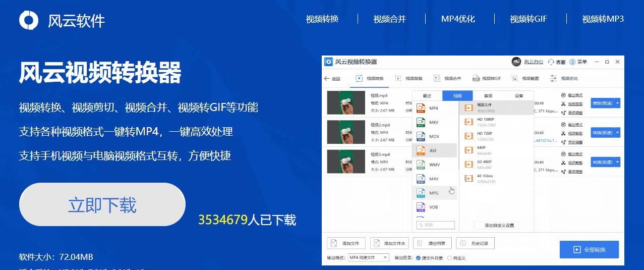Image resolution: width=644 pixels, height=270 pixels.
Task: Open the 视频合并 nav link
Action: 389,19
